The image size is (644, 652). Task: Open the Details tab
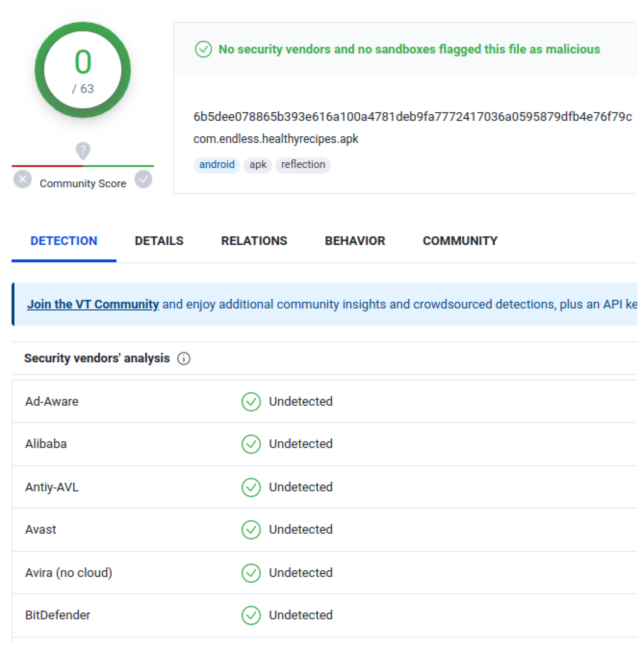pyautogui.click(x=159, y=241)
